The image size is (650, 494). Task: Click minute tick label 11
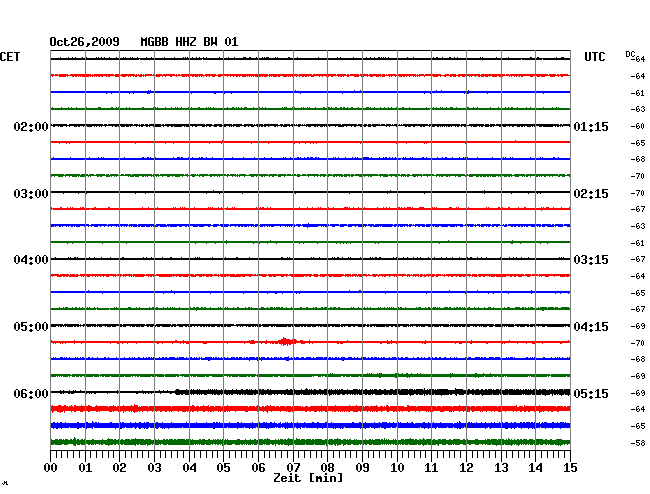click(x=431, y=468)
